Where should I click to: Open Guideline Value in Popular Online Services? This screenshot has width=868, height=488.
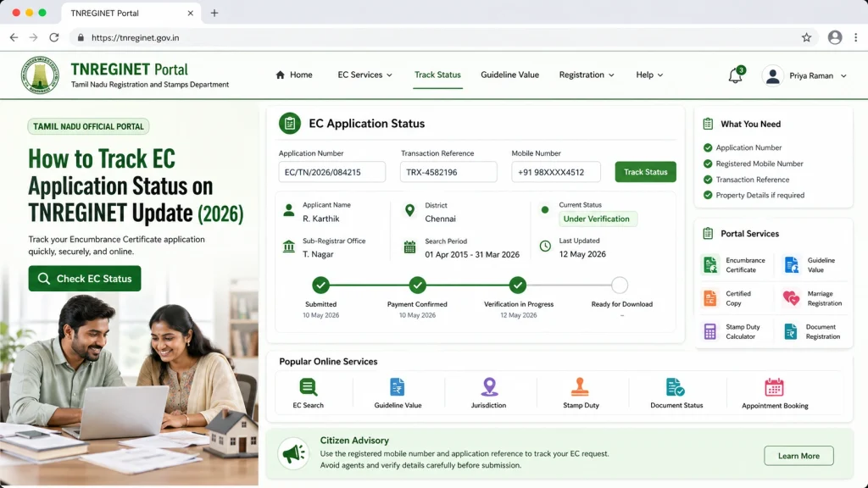[398, 386]
